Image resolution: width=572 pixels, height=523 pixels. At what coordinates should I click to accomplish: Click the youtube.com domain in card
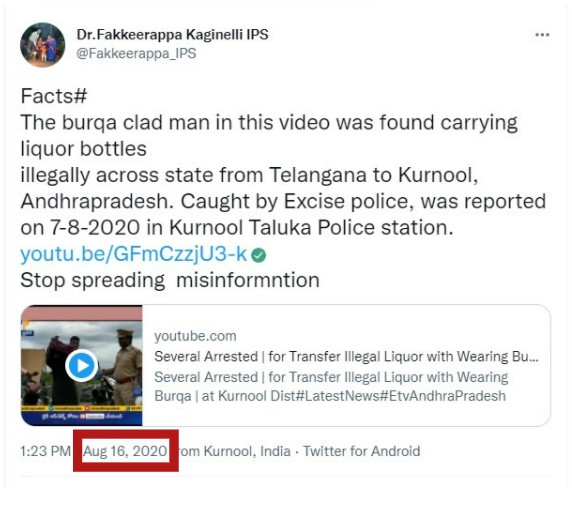(x=195, y=336)
